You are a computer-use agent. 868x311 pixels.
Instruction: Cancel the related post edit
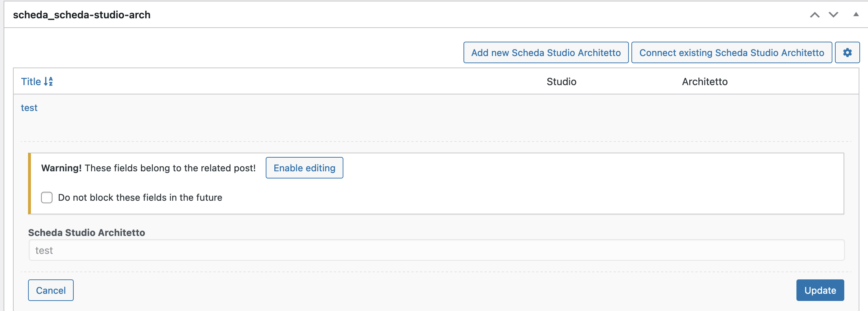coord(51,290)
